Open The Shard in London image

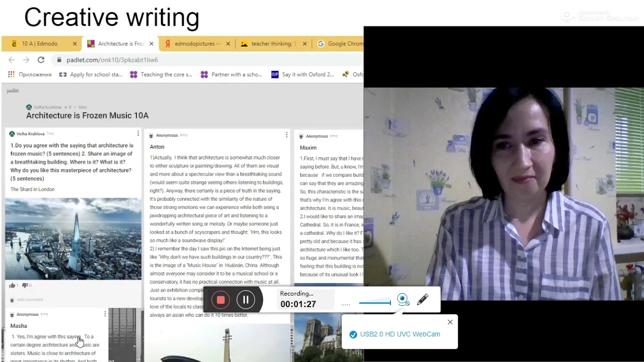(x=73, y=239)
